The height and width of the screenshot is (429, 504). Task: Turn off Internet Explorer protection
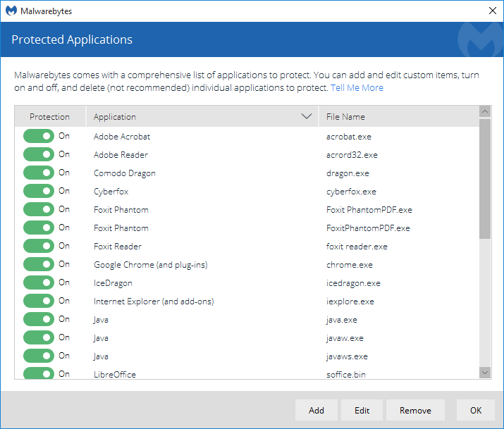coord(39,301)
